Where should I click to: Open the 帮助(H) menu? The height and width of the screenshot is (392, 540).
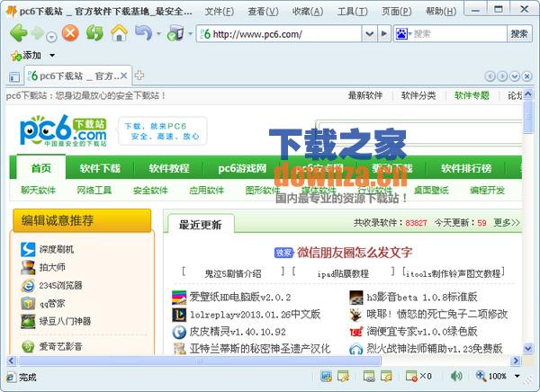click(x=441, y=12)
